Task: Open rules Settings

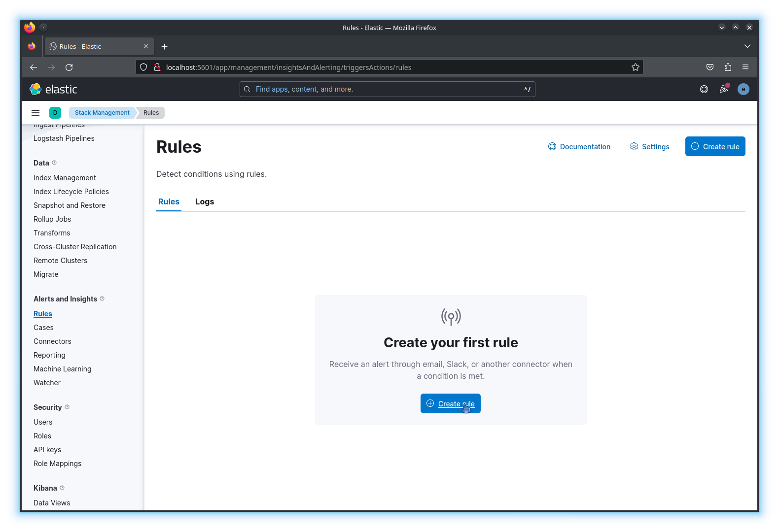Action: 650,147
